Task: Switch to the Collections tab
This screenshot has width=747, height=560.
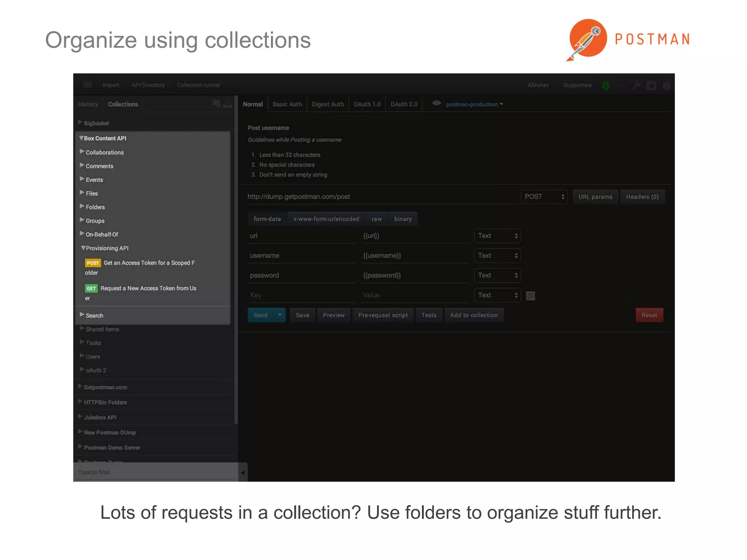Action: [123, 104]
